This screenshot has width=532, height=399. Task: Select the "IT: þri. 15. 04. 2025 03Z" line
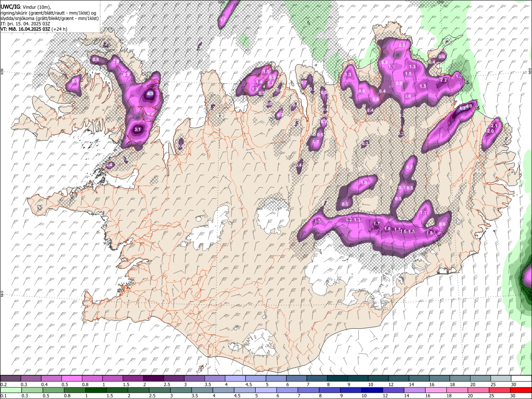25,24
